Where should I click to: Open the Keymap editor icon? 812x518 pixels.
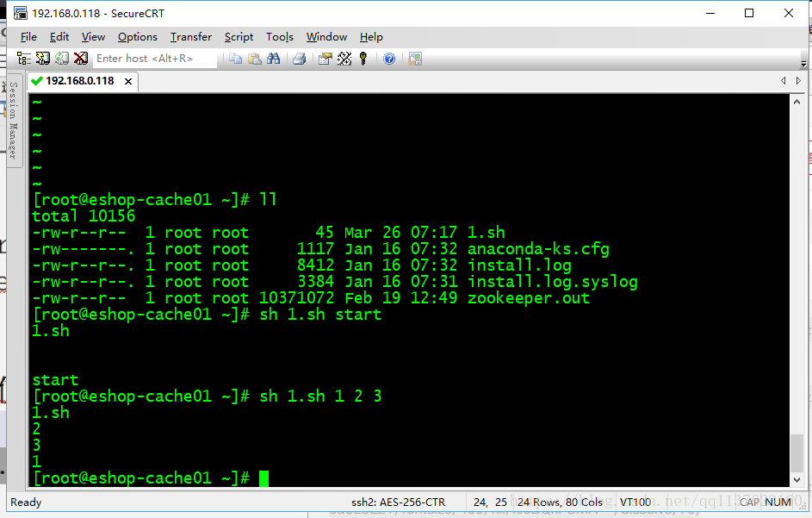[344, 59]
